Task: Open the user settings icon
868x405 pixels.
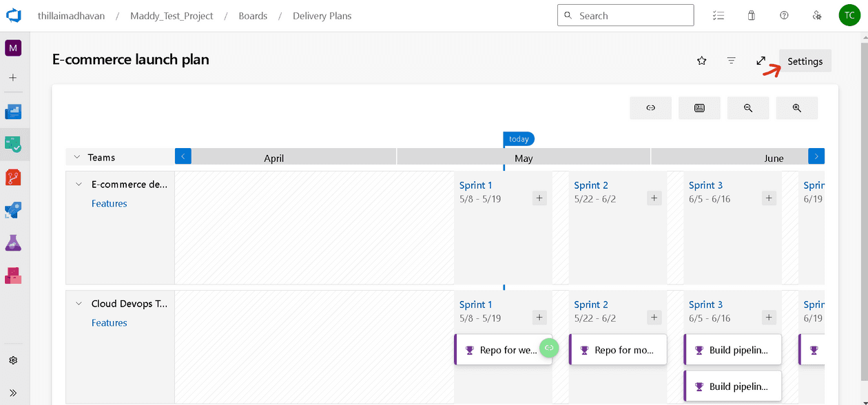Action: coord(817,15)
